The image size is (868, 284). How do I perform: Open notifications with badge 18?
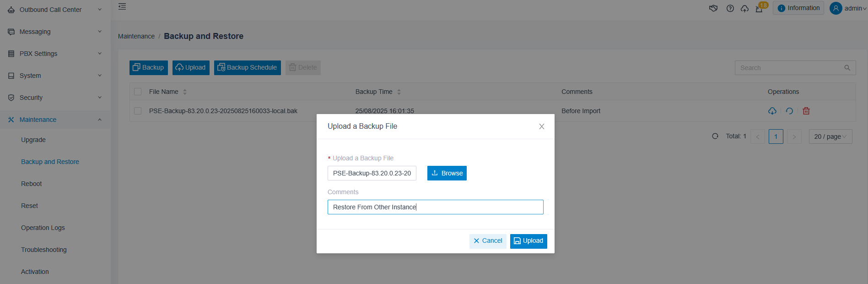760,8
